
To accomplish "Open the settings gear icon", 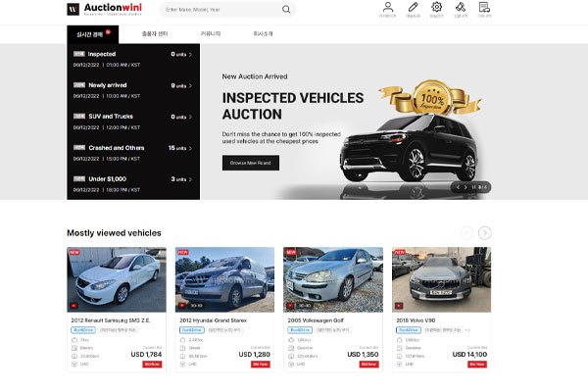I will [436, 7].
